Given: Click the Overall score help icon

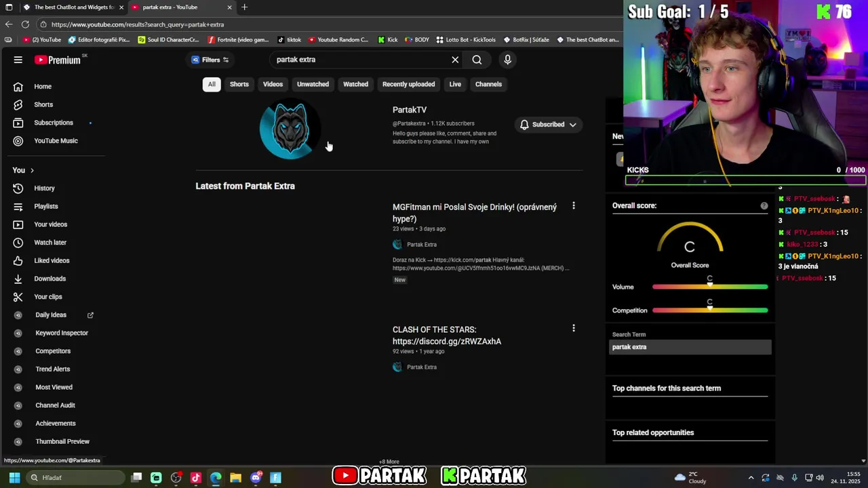Looking at the screenshot, I should coord(764,206).
